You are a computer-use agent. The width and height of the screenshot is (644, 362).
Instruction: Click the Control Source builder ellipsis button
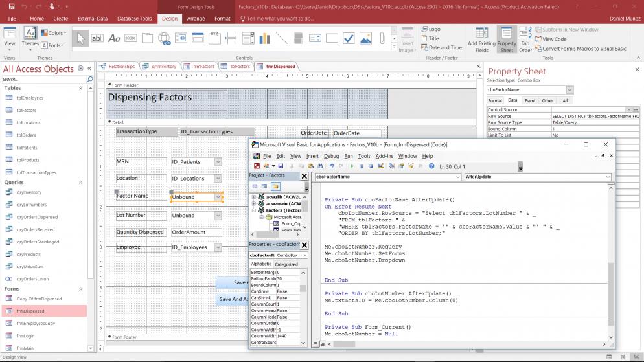tap(636, 109)
